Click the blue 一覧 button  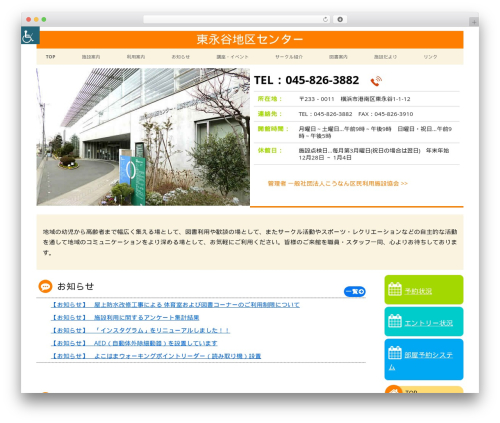point(355,292)
